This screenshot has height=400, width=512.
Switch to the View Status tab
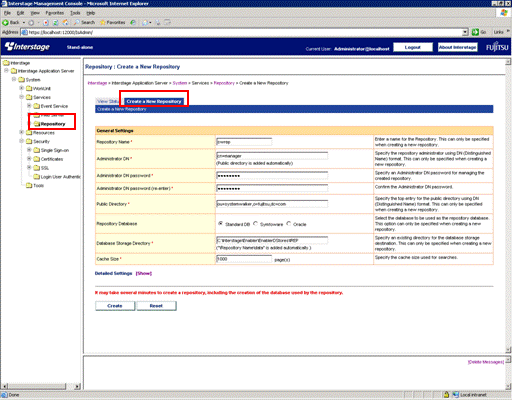point(108,101)
